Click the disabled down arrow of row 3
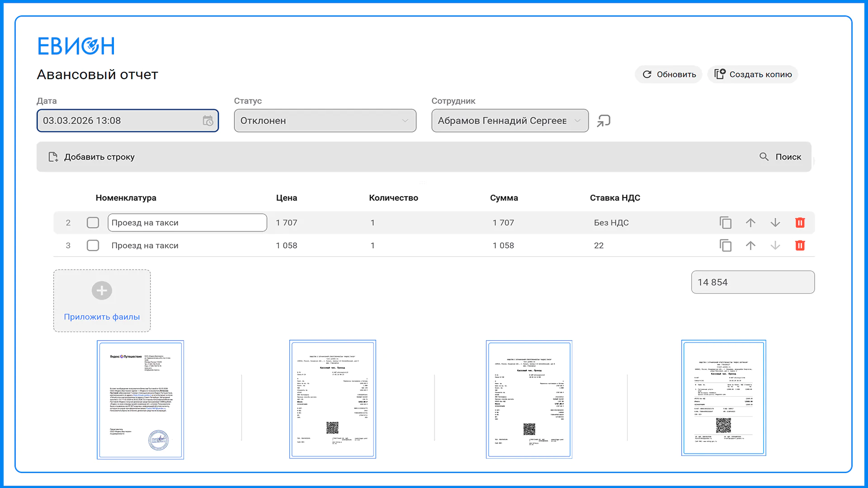 (775, 245)
